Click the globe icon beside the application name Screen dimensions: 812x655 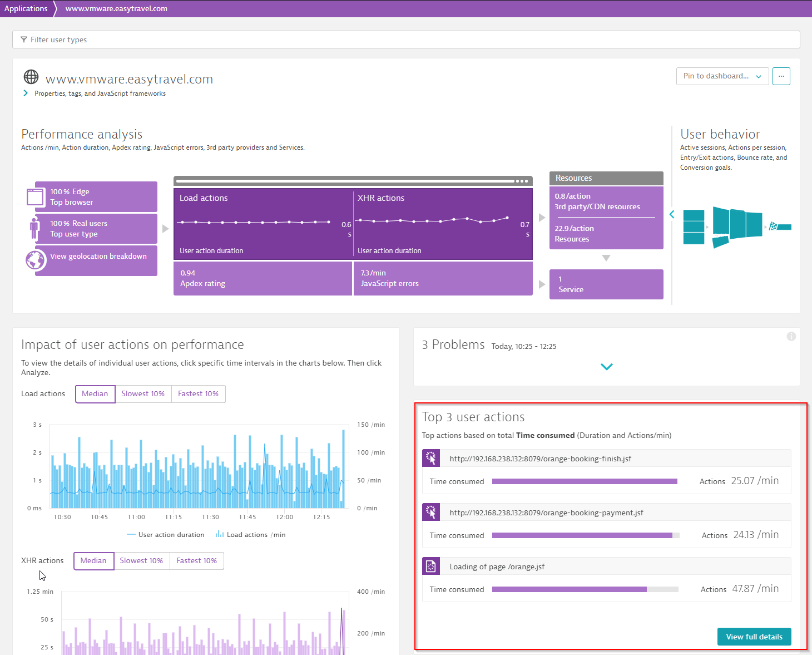pyautogui.click(x=31, y=77)
